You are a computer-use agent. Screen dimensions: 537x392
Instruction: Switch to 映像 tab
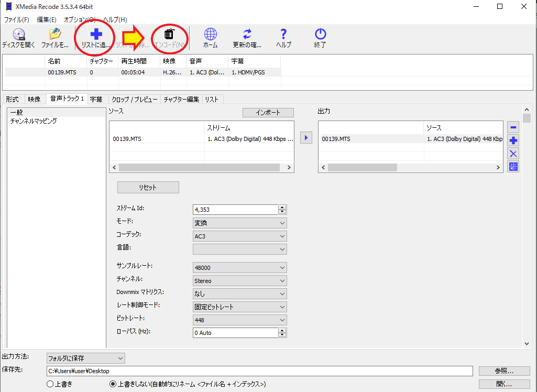click(34, 100)
